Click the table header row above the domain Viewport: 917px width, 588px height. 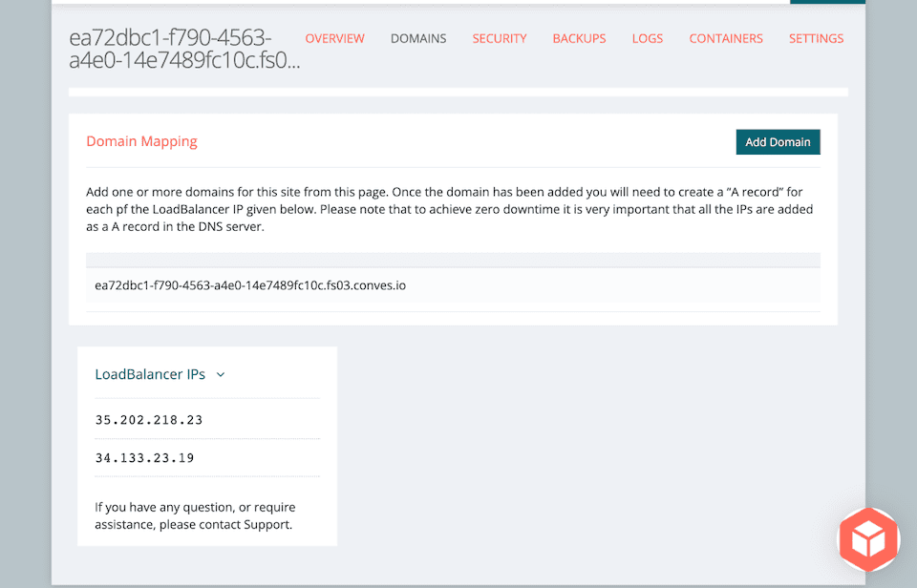pyautogui.click(x=453, y=259)
